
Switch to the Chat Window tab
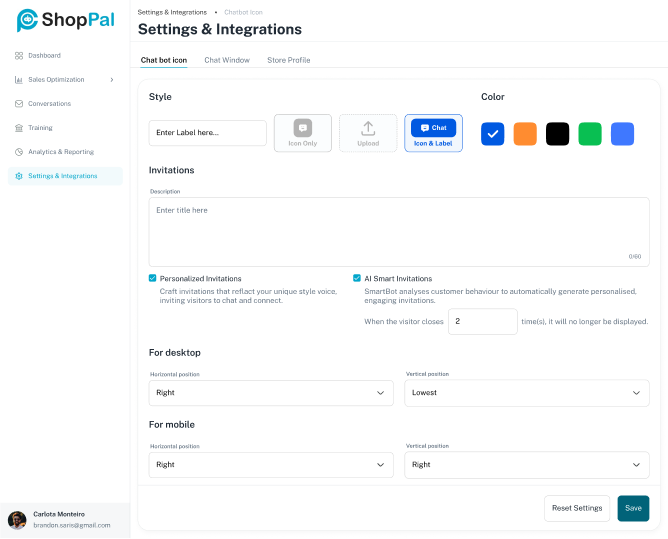click(227, 60)
